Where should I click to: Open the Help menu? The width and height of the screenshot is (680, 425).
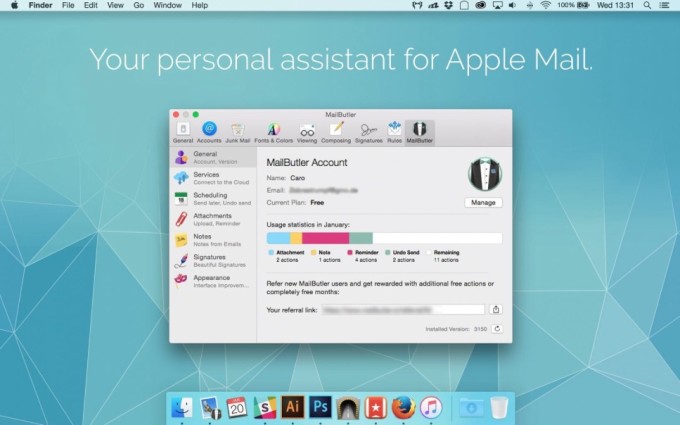click(199, 5)
